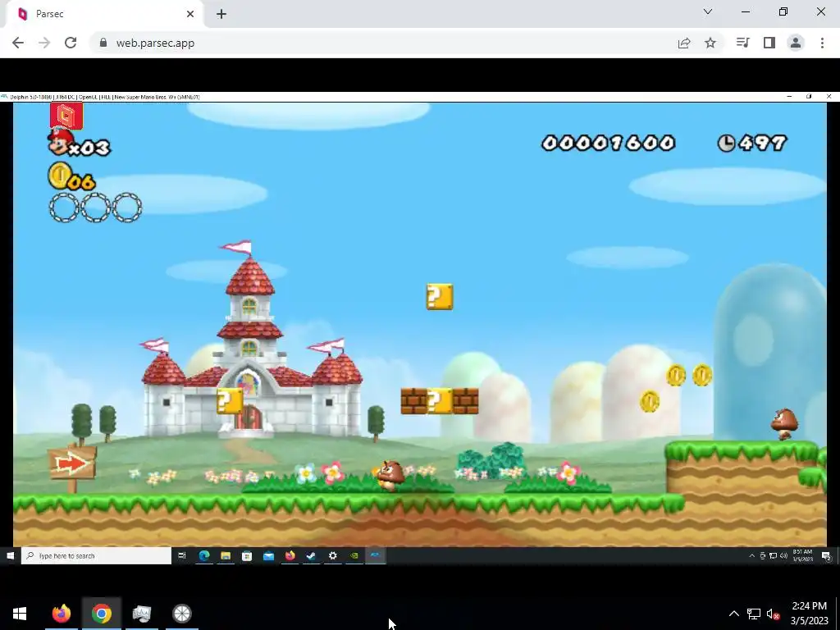This screenshot has height=630, width=840.
Task: Select Chrome on local taskbar
Action: (101, 614)
